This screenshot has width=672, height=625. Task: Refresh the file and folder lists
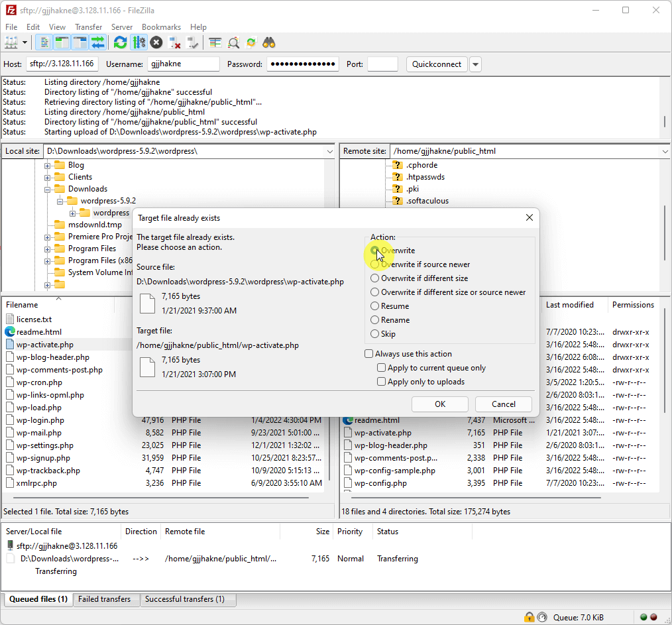click(121, 42)
